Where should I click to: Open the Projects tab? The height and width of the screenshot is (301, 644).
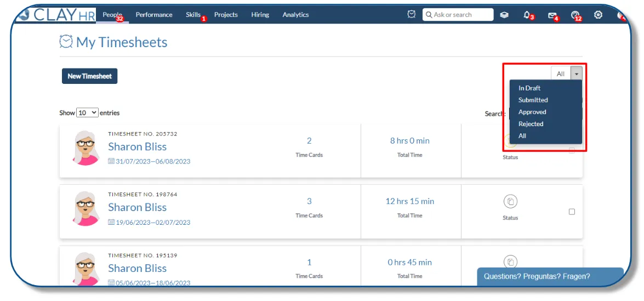coord(226,15)
